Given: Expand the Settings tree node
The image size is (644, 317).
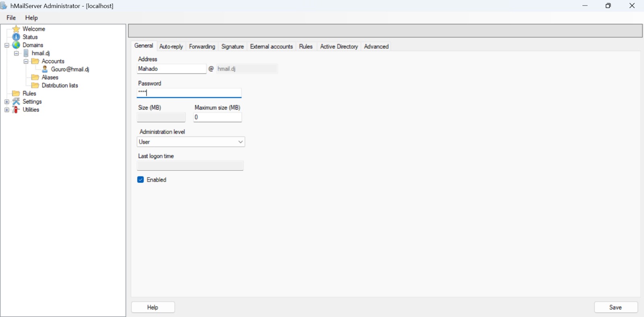Looking at the screenshot, I should (x=7, y=102).
